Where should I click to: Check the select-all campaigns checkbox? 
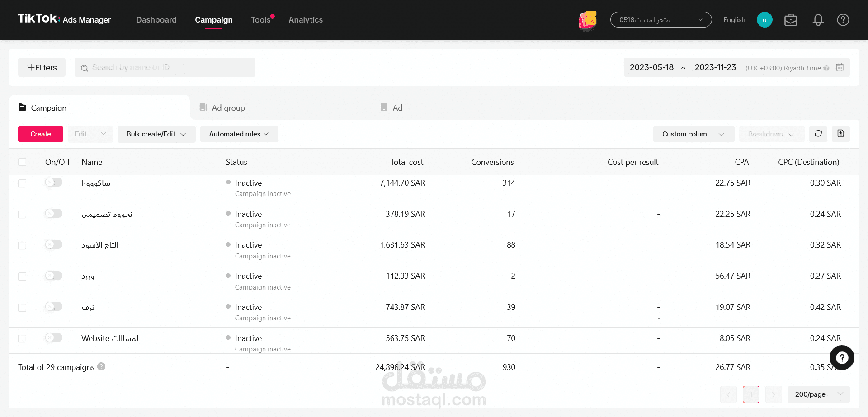(x=22, y=162)
